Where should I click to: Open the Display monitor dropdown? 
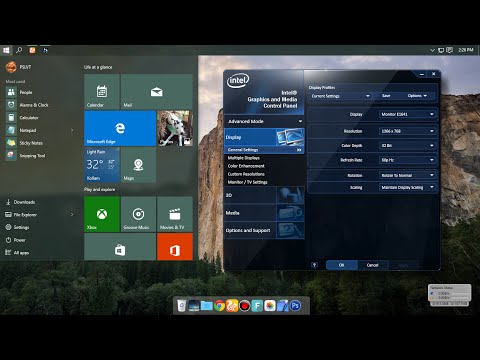point(408,114)
